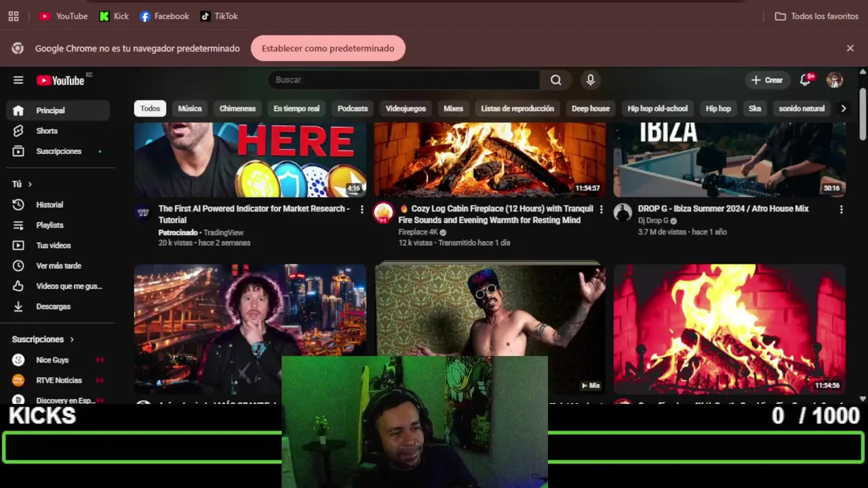Image resolution: width=868 pixels, height=488 pixels.
Task: Dismiss the default browser notification bar
Action: tap(850, 48)
